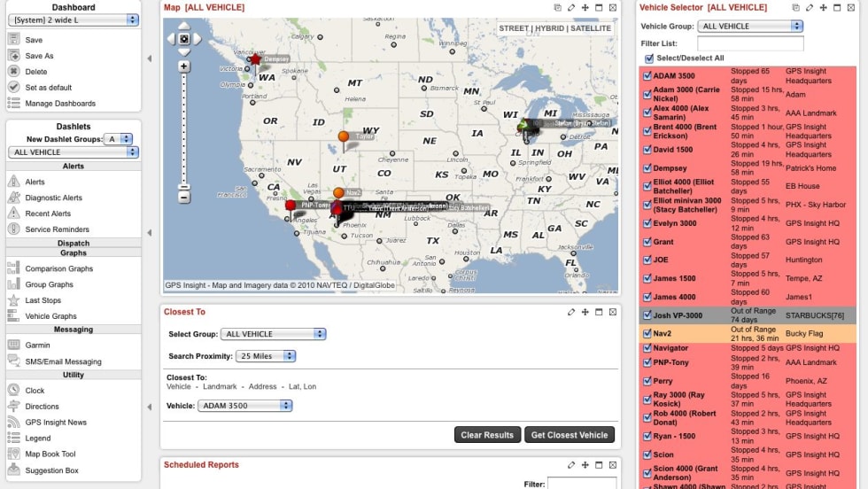Image resolution: width=868 pixels, height=489 pixels.
Task: Switch map to SATELLITE view
Action: (589, 28)
